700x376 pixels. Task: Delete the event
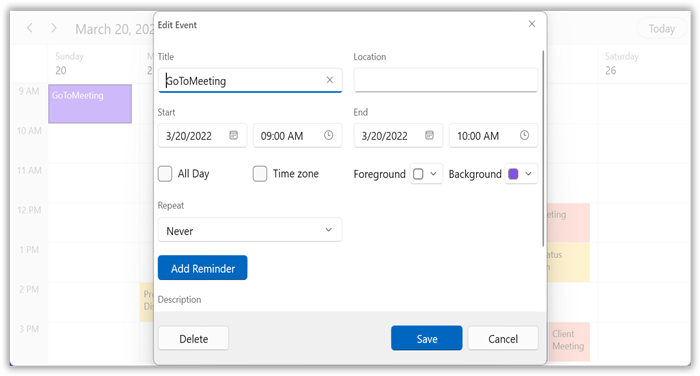point(193,338)
